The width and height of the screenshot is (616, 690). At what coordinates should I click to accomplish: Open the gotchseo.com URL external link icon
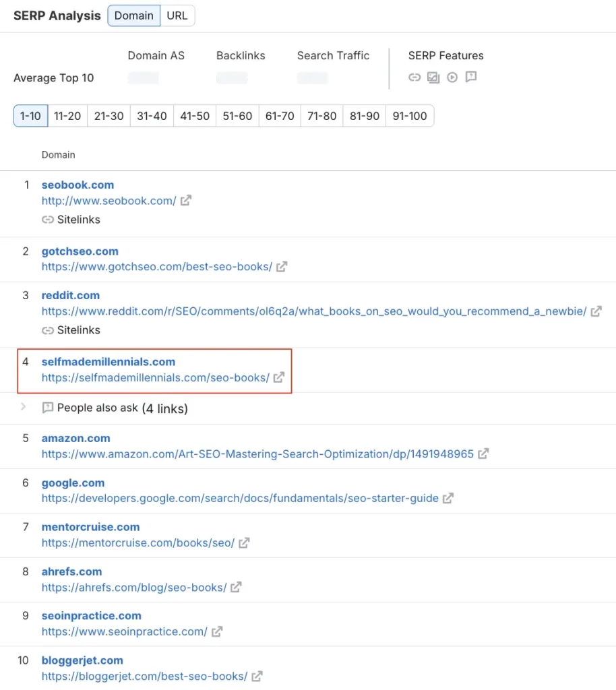(281, 266)
